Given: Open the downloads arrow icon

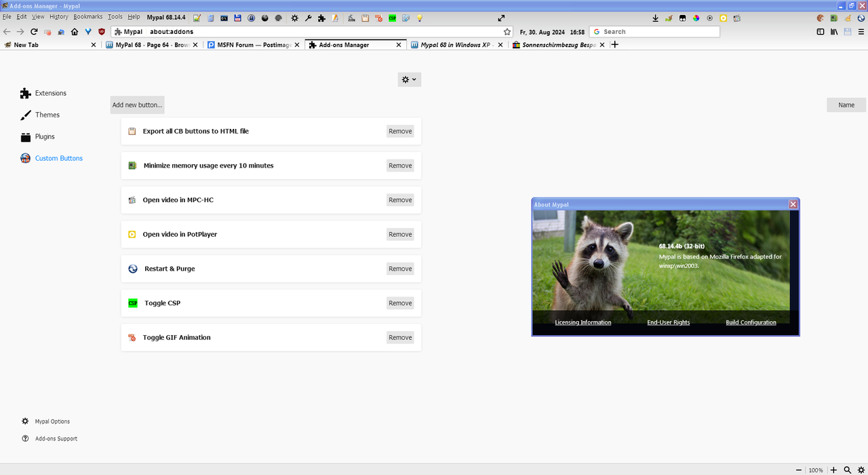Looking at the screenshot, I should (x=656, y=18).
